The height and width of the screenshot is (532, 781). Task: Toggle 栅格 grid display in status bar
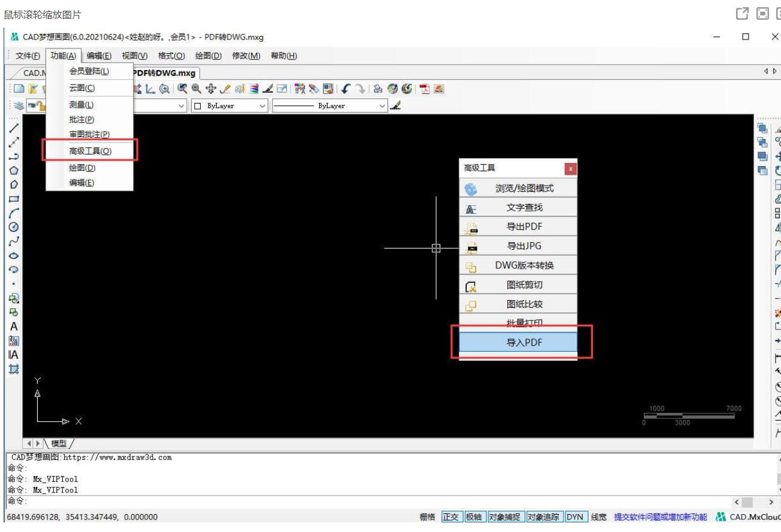(428, 517)
